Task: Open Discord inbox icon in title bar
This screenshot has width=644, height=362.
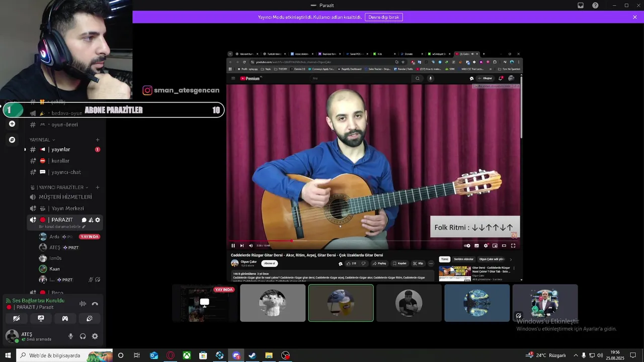Action: [x=581, y=6]
